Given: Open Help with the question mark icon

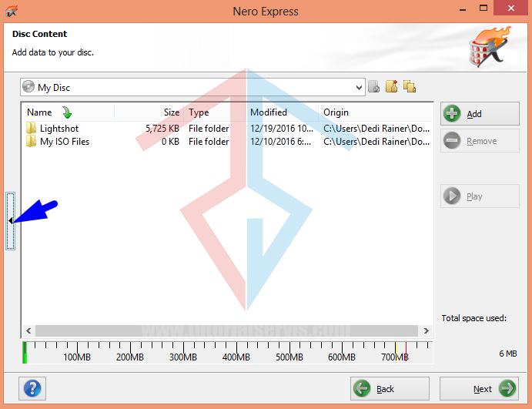Looking at the screenshot, I should (x=32, y=388).
